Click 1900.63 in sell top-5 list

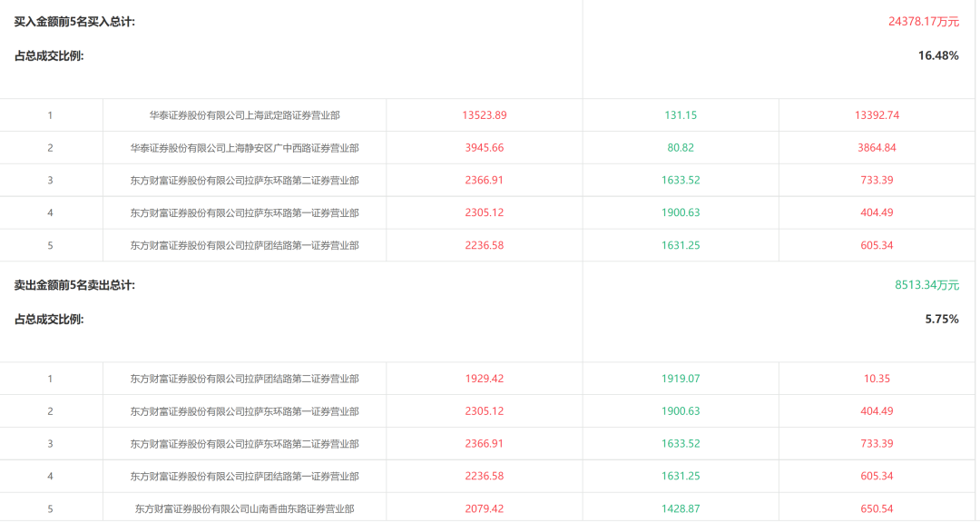point(681,411)
